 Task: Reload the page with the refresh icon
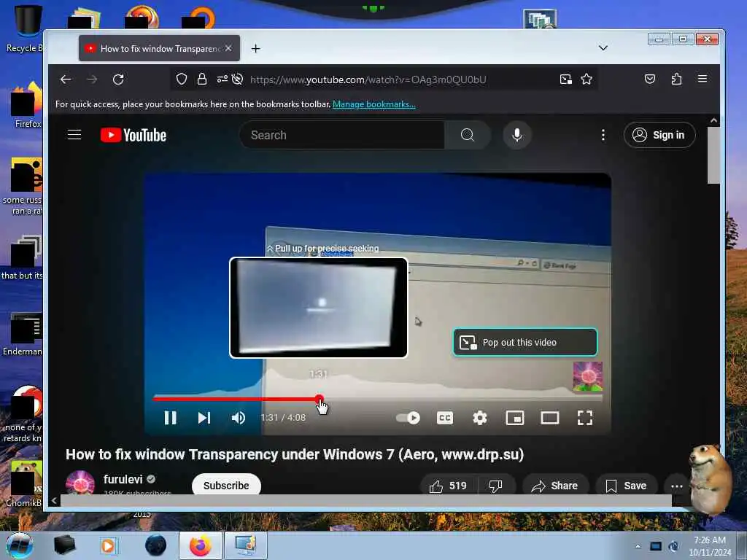118,79
